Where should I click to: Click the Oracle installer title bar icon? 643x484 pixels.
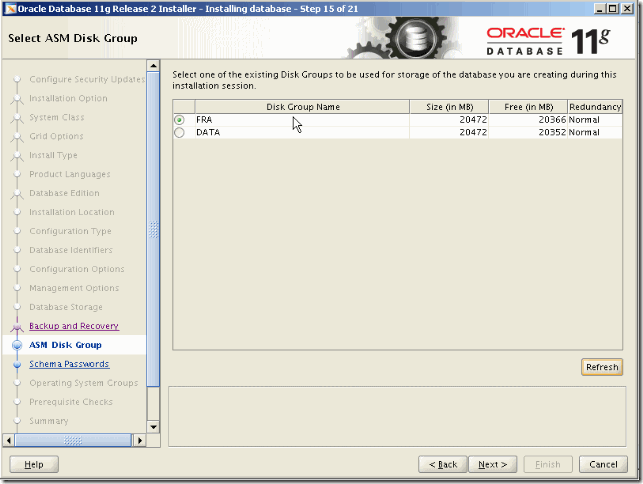coord(10,9)
